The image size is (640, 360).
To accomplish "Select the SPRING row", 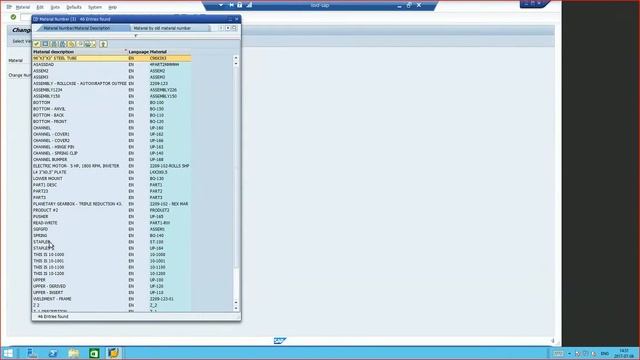I will tap(112, 236).
